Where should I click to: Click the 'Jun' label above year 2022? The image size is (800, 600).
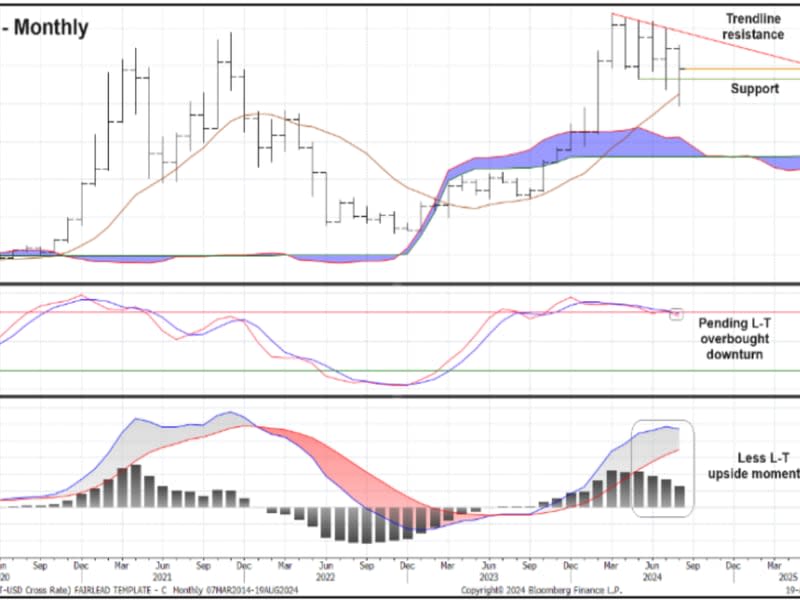click(326, 566)
